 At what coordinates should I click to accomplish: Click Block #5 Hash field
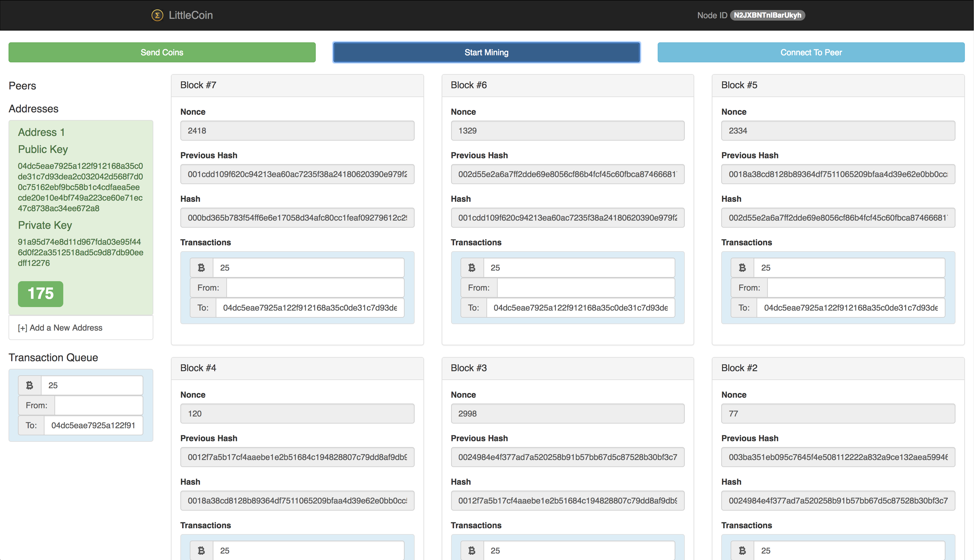pyautogui.click(x=838, y=218)
